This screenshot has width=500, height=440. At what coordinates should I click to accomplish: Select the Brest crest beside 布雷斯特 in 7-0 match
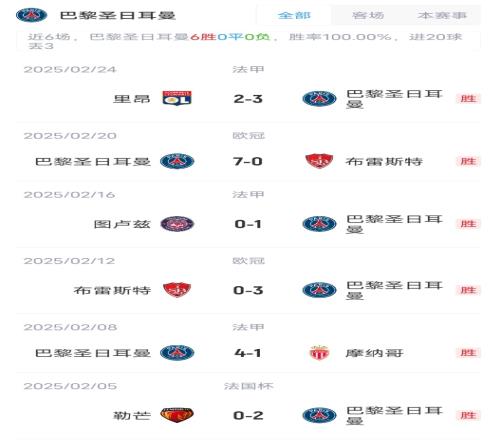coord(319,161)
